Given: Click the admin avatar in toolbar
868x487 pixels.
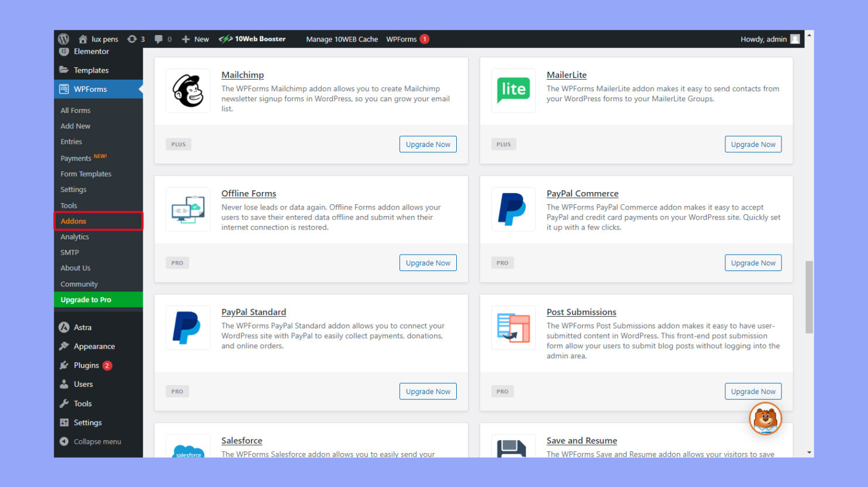Looking at the screenshot, I should click(795, 39).
